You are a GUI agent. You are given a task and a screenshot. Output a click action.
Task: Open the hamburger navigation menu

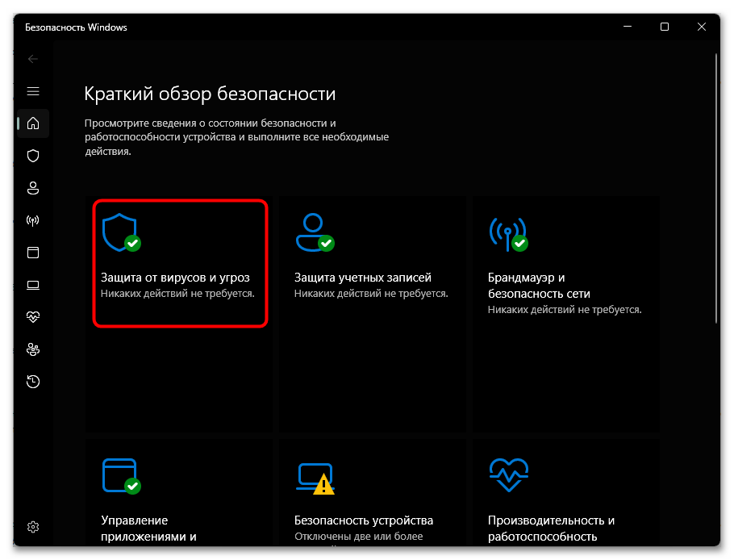point(33,91)
